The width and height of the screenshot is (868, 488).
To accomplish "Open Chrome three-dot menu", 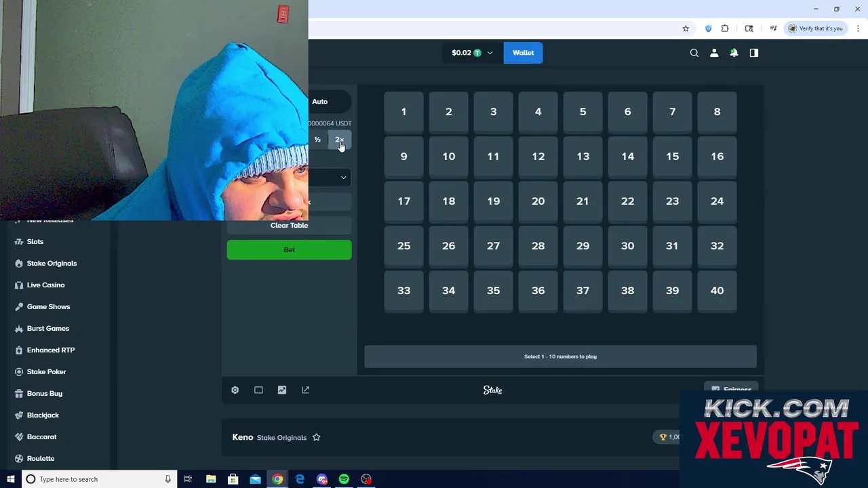I will click(859, 28).
